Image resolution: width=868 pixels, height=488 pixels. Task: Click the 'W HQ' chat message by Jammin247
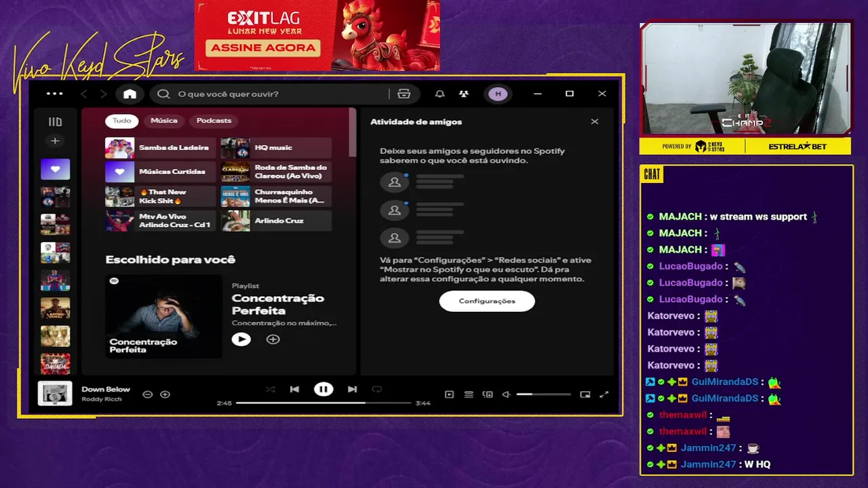point(757,464)
